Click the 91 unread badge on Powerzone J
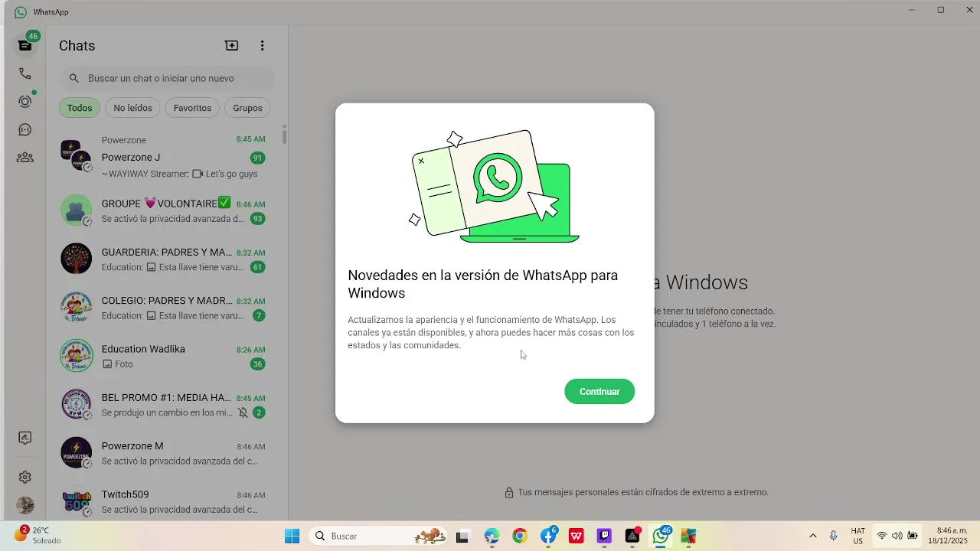Viewport: 980px width, 551px height. click(x=258, y=158)
